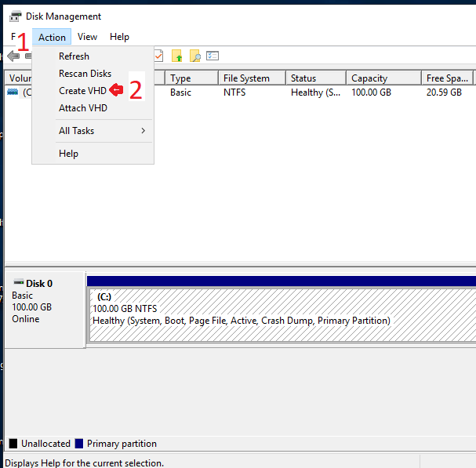The image size is (476, 468).
Task: Open the Help menu in the menu bar
Action: [x=119, y=37]
